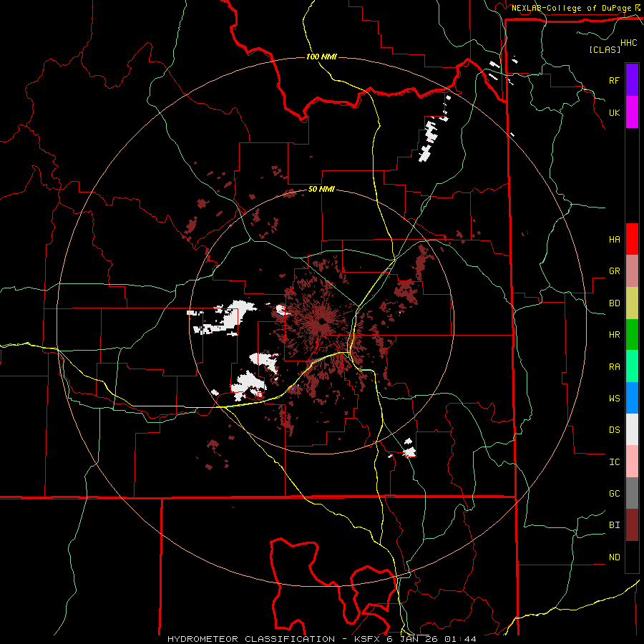The height and width of the screenshot is (644, 644).
Task: Click the IC legend label
Action: pos(614,462)
